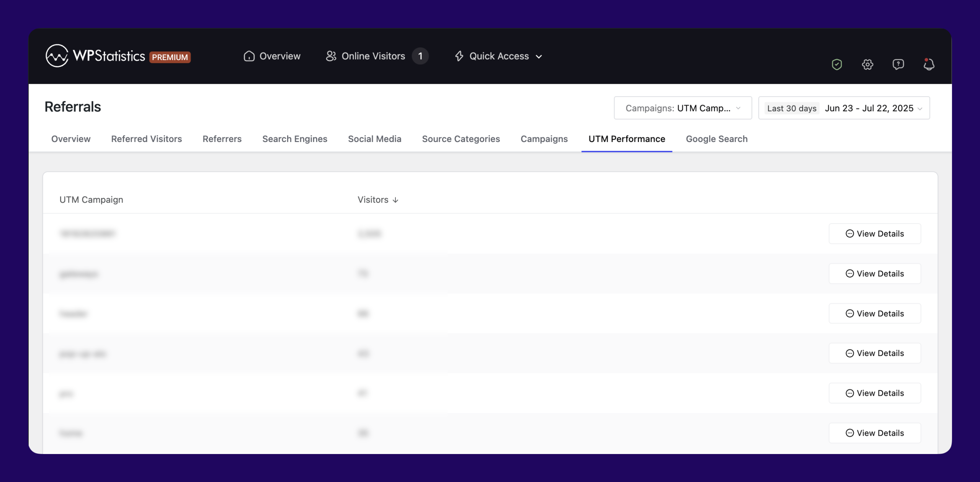Expand the Quick Access menu
Screen dimensions: 980x482
[498, 56]
